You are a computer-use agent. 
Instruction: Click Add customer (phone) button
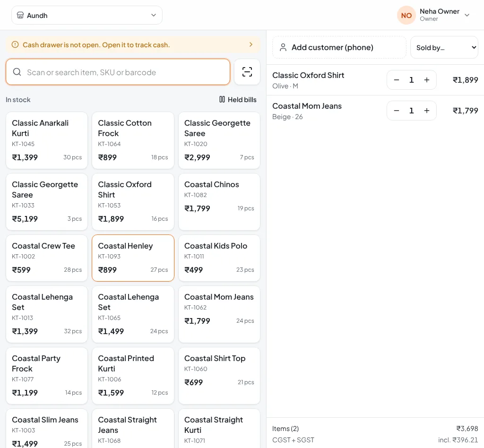(x=339, y=47)
